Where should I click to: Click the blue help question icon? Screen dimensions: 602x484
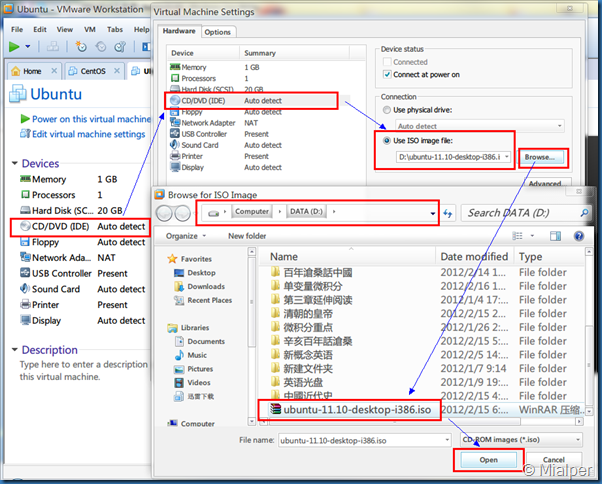coord(579,236)
